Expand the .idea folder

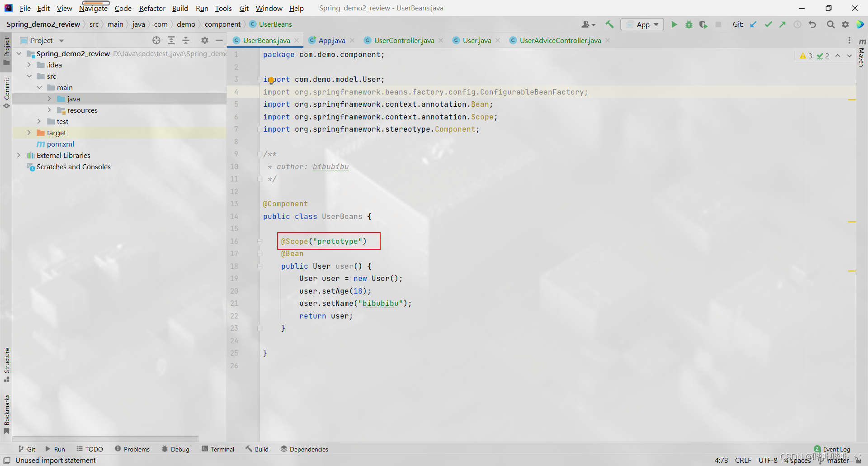pyautogui.click(x=29, y=65)
